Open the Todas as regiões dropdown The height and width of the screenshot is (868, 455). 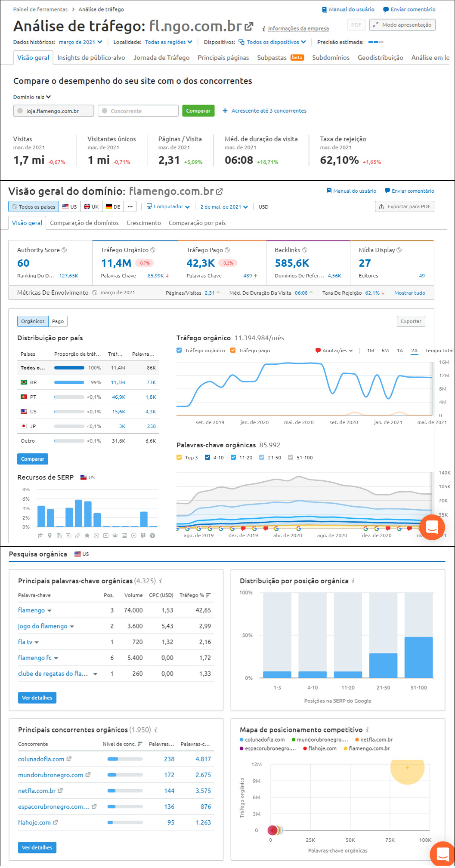pyautogui.click(x=169, y=42)
